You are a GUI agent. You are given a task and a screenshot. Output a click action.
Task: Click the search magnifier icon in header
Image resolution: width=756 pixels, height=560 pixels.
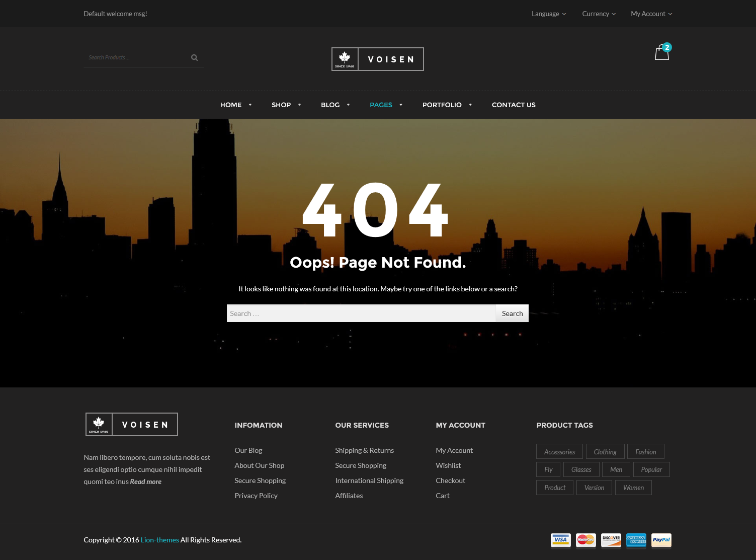[194, 57]
